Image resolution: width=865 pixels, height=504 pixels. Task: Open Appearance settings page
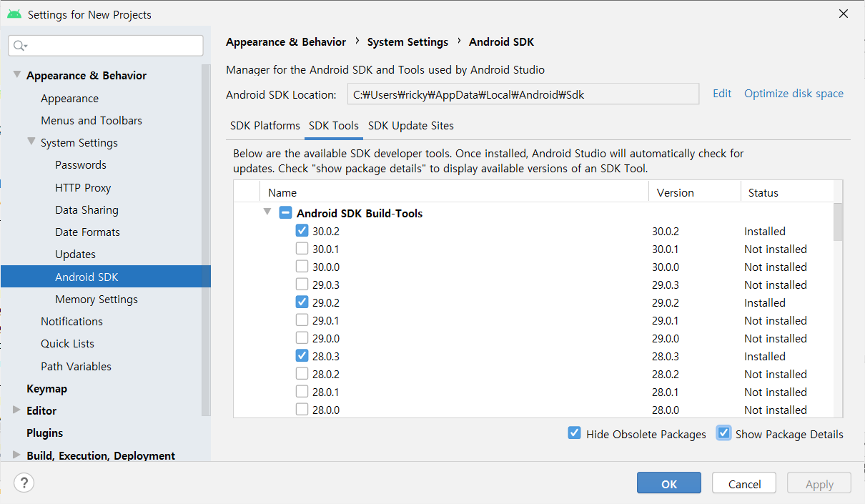(x=69, y=98)
